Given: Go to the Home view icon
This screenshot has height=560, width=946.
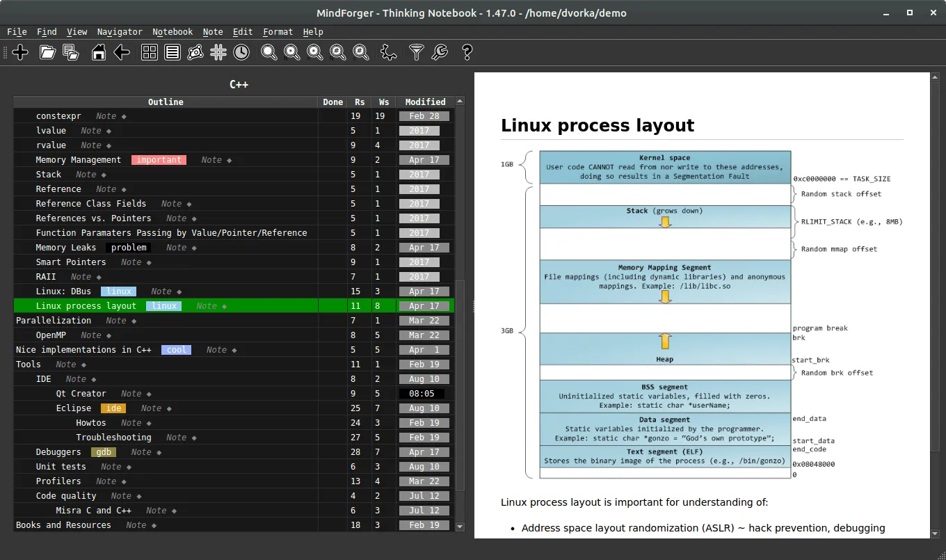Looking at the screenshot, I should (99, 52).
